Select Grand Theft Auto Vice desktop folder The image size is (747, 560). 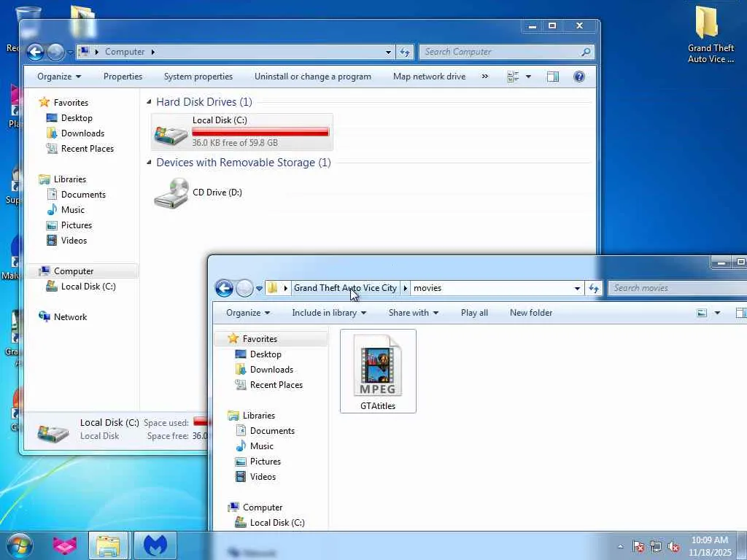pyautogui.click(x=710, y=34)
